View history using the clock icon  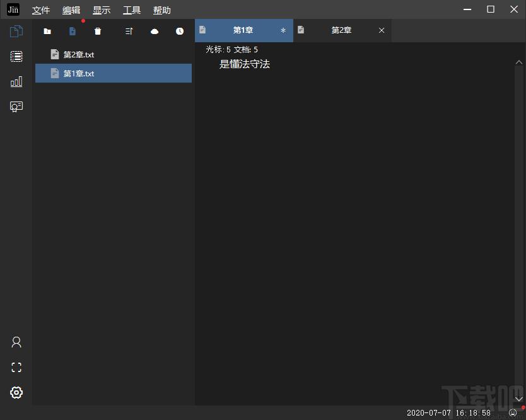180,30
